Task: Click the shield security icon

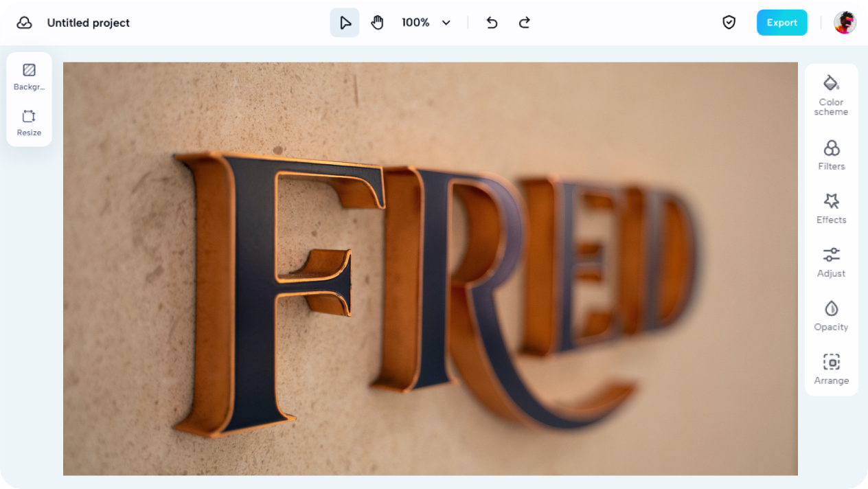Action: pyautogui.click(x=729, y=23)
